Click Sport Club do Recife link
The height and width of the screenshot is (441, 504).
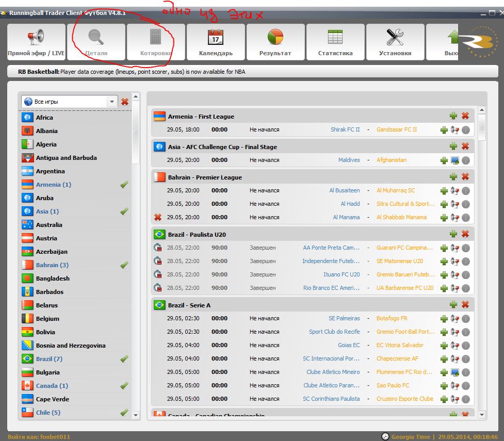(x=334, y=332)
